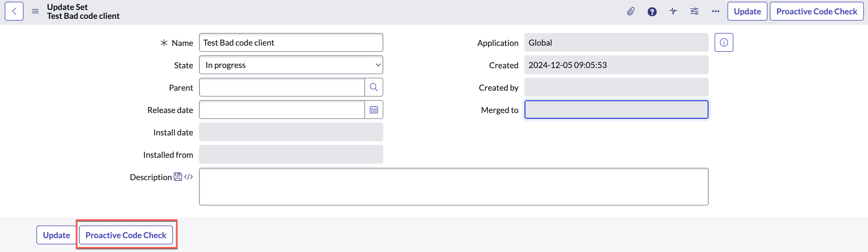Viewport: 868px width, 252px height.
Task: Save Description using the disk icon
Action: 178,177
